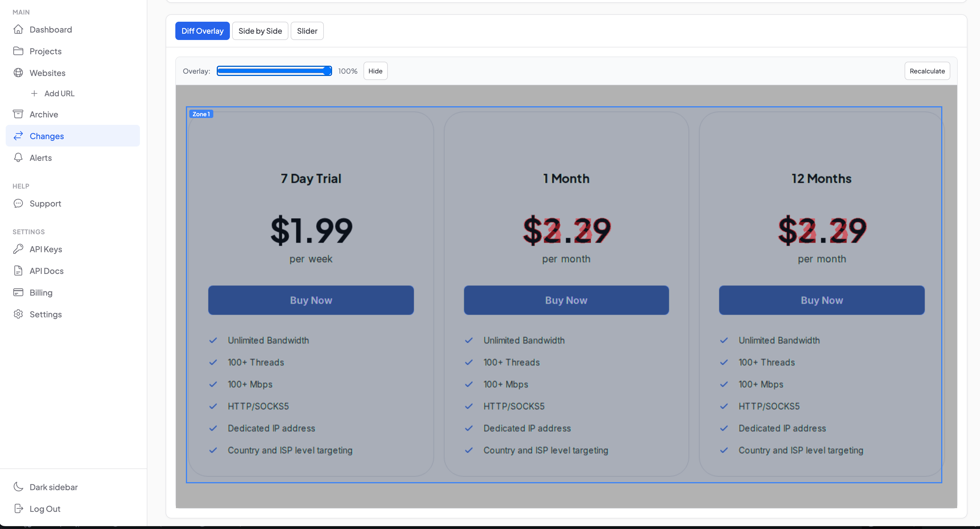Select Add URL under Websites
Screen dimensions: 980x529
click(59, 93)
